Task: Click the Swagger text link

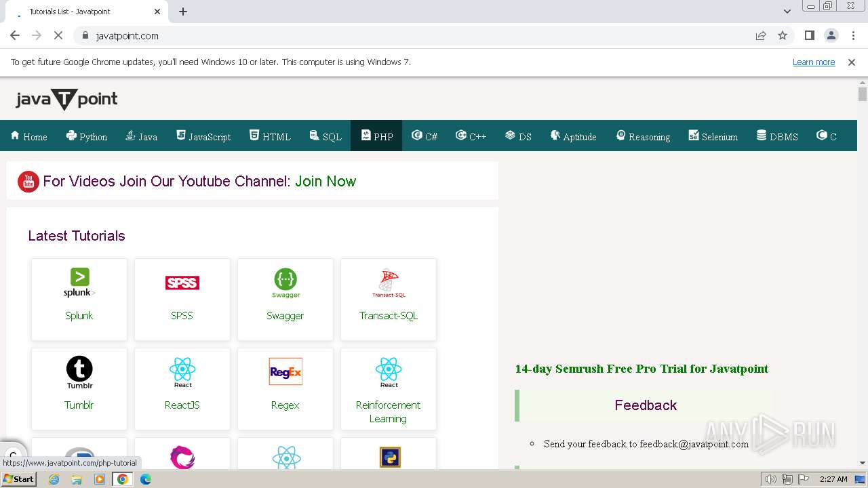Action: click(285, 316)
